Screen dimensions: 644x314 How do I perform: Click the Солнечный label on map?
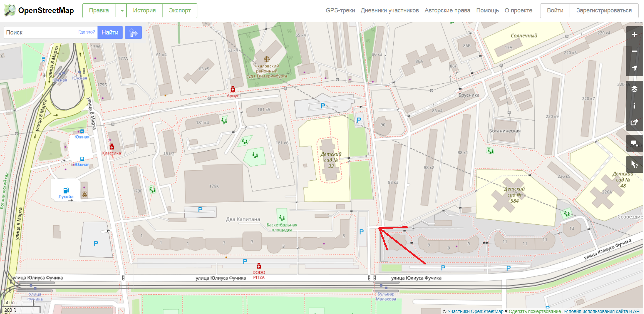click(524, 35)
